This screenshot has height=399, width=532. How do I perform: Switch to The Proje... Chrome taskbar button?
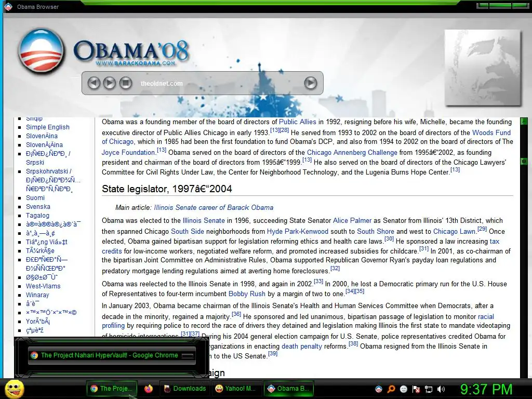[x=112, y=389]
